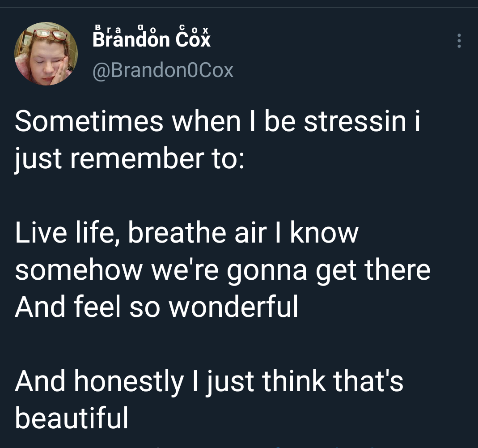The image size is (478, 448).
Task: Tap the line "Sometimes when I be stressin i"
Action: tap(218, 122)
